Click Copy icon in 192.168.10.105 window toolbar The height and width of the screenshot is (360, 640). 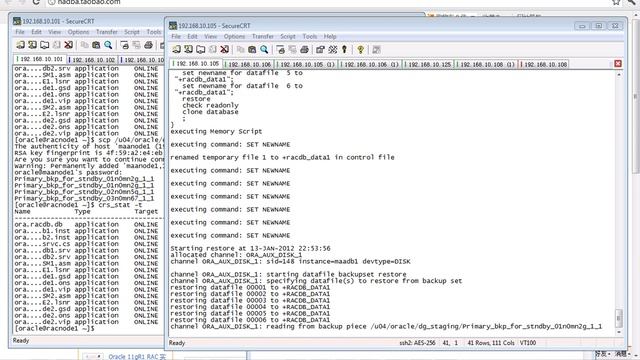click(x=240, y=49)
